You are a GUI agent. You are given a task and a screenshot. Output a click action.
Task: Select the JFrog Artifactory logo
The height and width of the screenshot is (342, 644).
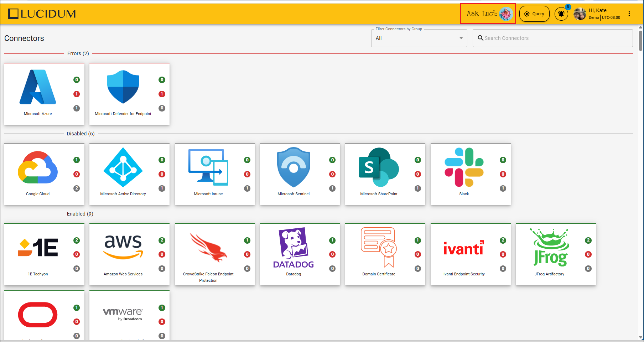pos(549,248)
